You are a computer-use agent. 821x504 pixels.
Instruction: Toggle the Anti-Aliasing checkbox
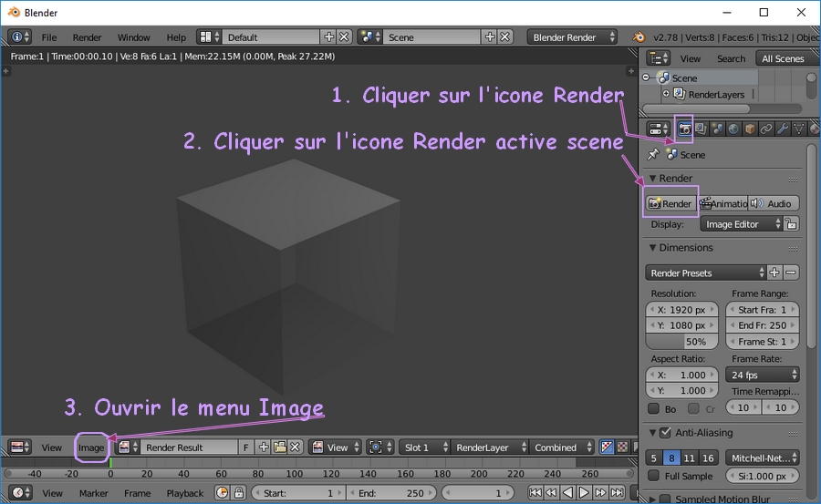coord(665,433)
